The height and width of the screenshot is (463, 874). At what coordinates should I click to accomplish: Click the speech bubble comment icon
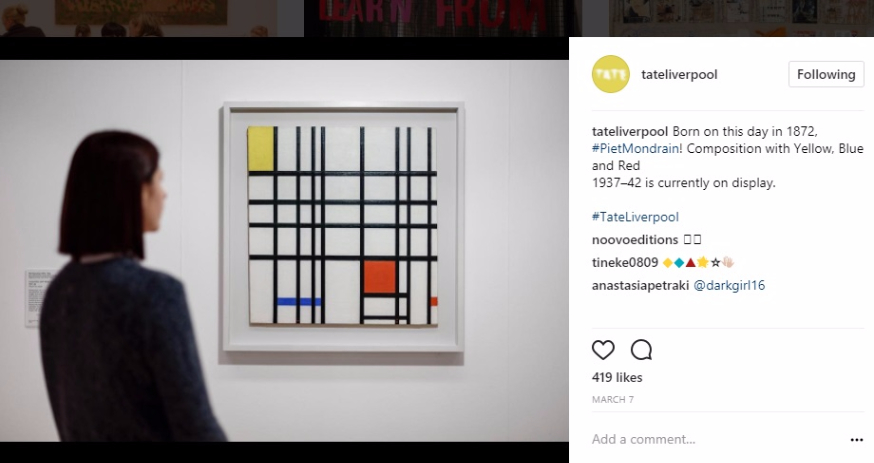[641, 350]
